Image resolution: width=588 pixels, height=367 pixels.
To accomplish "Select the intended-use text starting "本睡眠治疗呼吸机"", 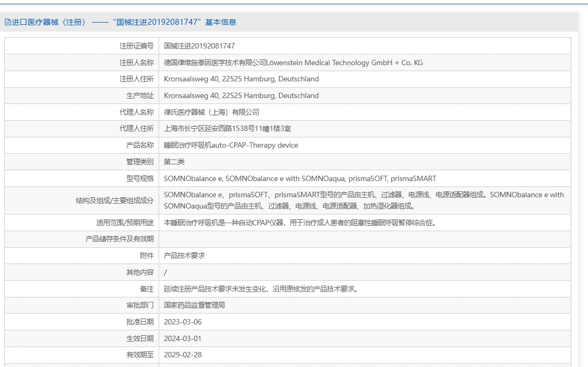I will tap(300, 223).
